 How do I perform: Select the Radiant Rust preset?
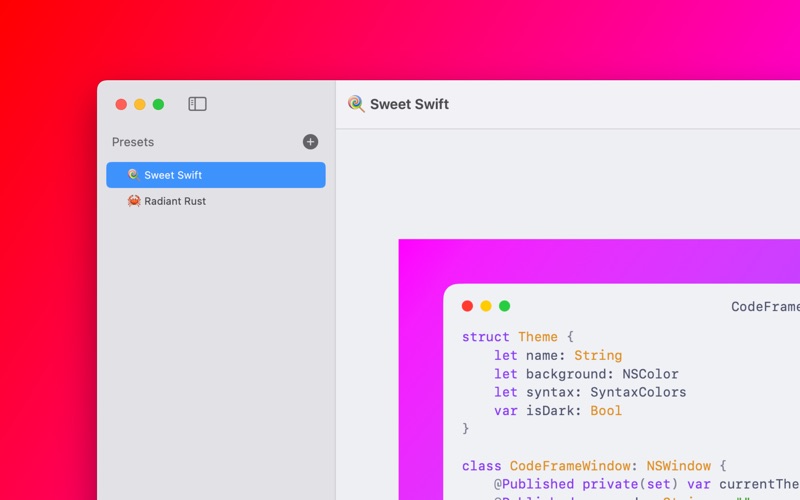pyautogui.click(x=216, y=201)
